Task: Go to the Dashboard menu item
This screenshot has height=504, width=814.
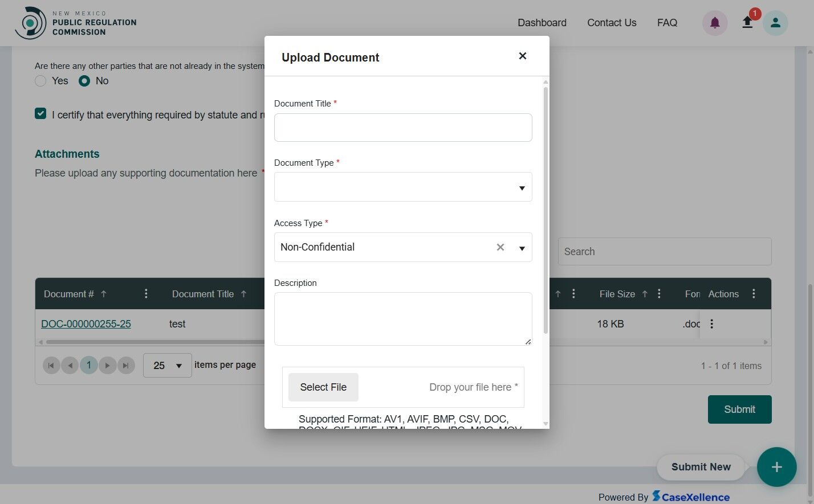Action: [542, 23]
